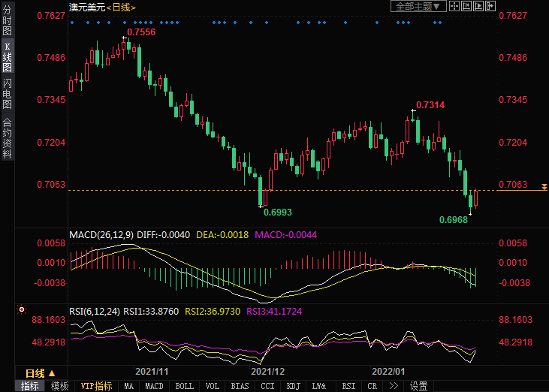Click the playback icon in top toolbar

point(479,6)
